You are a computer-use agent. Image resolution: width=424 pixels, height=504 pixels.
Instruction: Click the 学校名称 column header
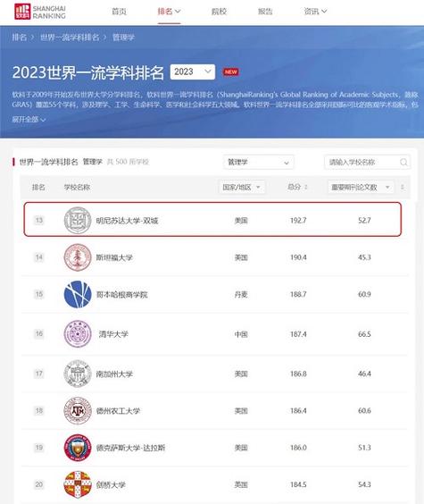point(77,187)
